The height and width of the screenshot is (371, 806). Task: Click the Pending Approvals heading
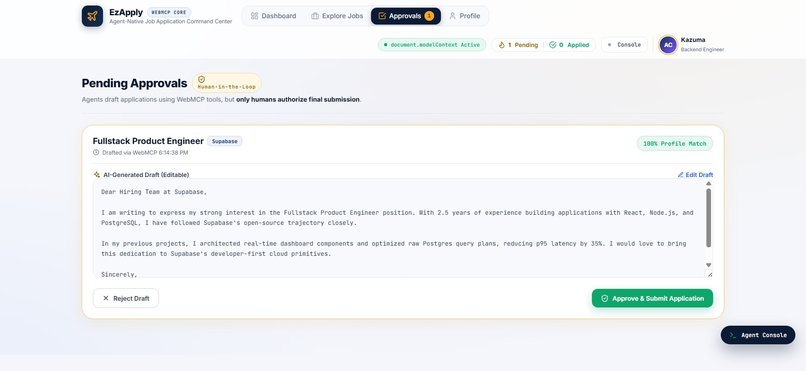pyautogui.click(x=134, y=83)
